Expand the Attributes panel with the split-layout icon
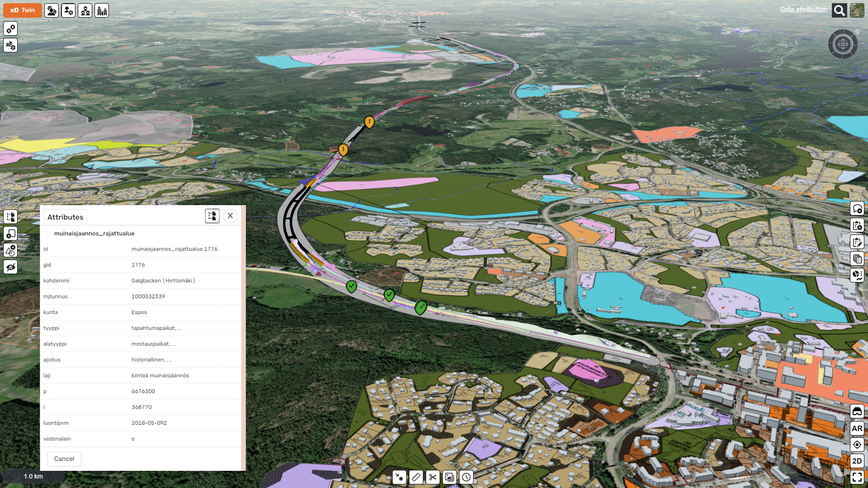Image resolution: width=868 pixels, height=488 pixels. (x=212, y=216)
